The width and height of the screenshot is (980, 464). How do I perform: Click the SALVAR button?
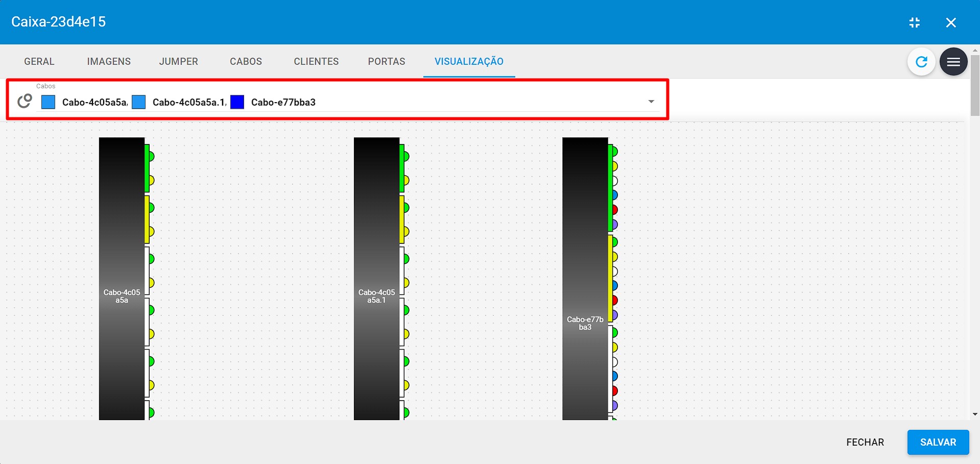(x=938, y=442)
